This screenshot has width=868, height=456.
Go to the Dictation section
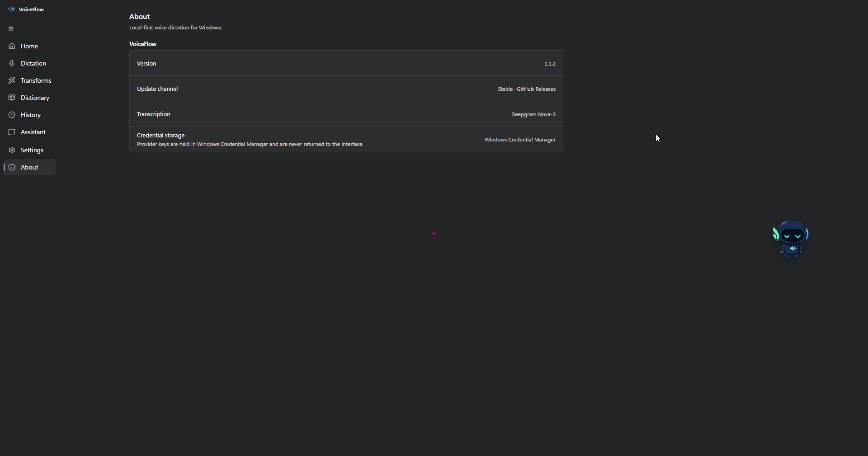tap(29, 63)
